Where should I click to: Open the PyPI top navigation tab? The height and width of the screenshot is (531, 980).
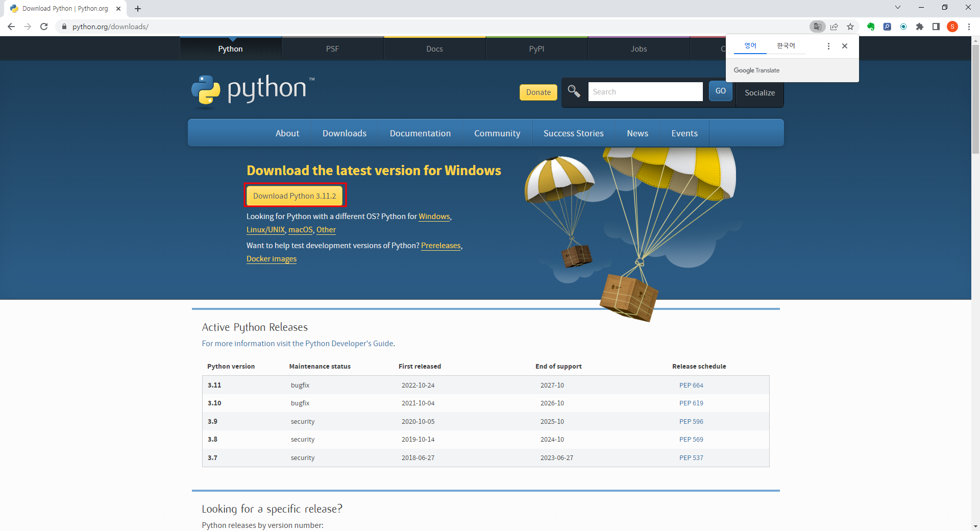(536, 49)
